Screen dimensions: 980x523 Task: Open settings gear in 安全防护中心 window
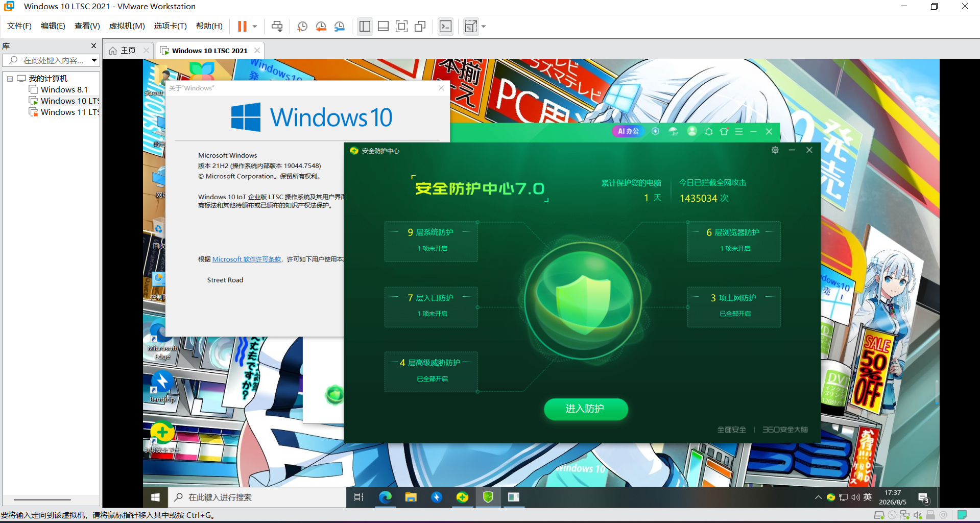775,150
